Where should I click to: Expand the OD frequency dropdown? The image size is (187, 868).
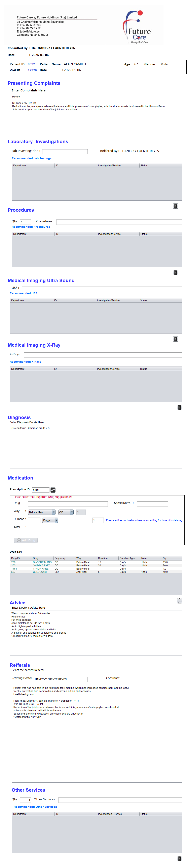pos(66,512)
